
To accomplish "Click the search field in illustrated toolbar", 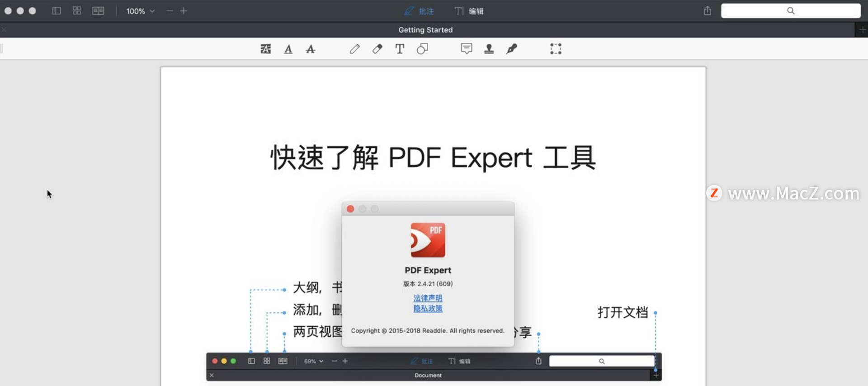I will (602, 361).
